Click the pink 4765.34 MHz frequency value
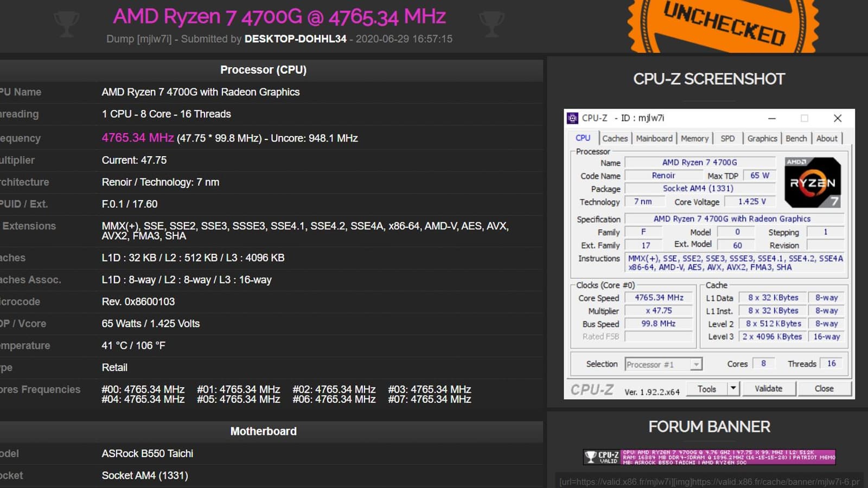Viewport: 868px width, 488px height. tap(138, 138)
